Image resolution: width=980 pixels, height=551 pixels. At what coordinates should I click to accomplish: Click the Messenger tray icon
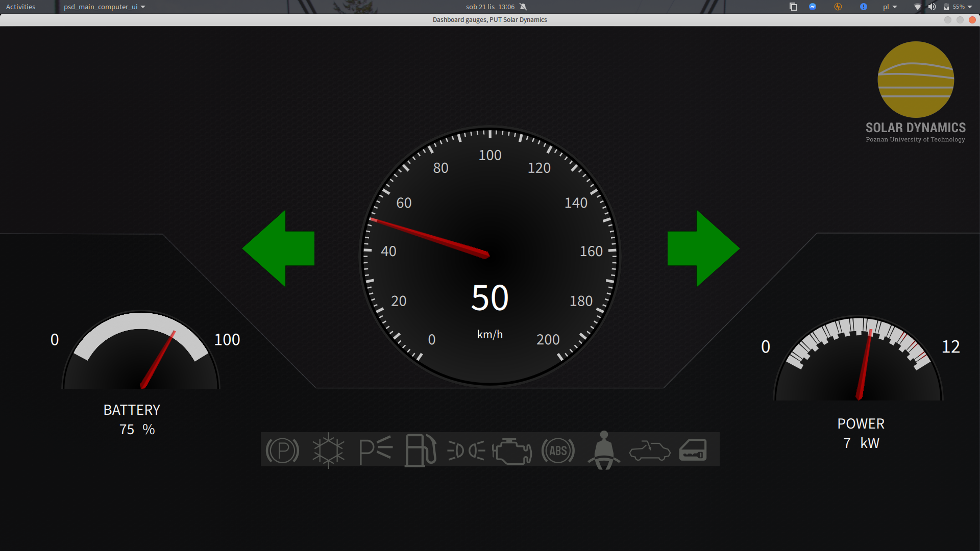813,7
